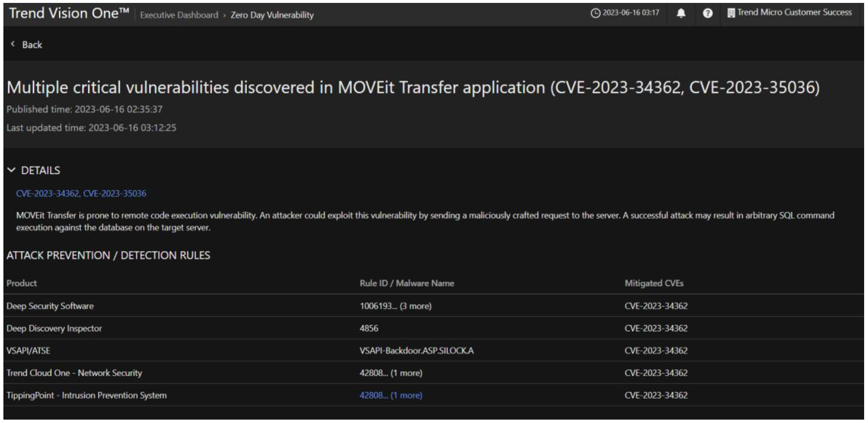Click VSAPI-Backdoor.ASP.SILOCK.A malware name

[x=417, y=351]
